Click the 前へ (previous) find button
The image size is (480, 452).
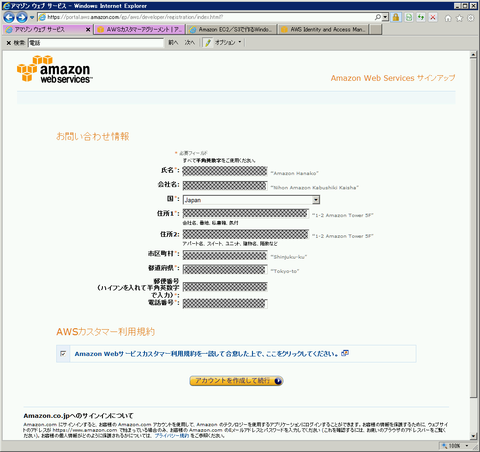click(173, 43)
